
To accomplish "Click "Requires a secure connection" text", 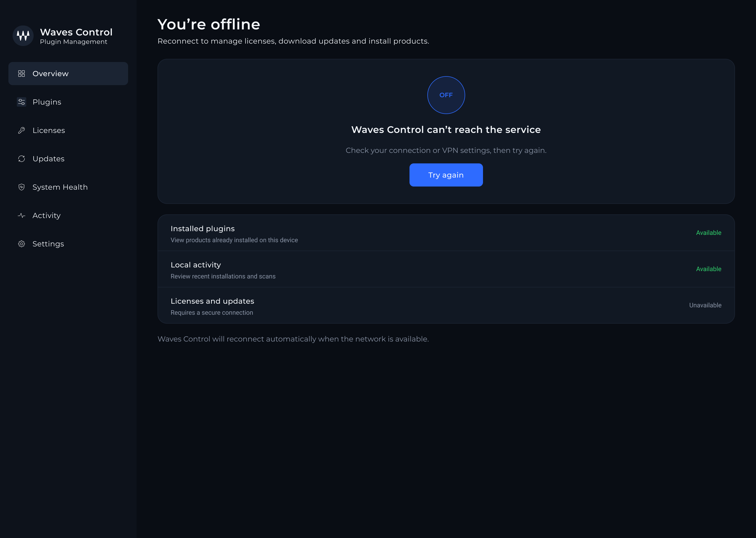I will pos(212,313).
